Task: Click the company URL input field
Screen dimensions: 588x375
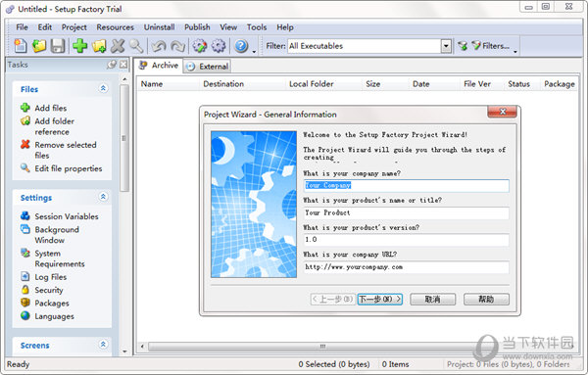Action: tap(406, 267)
